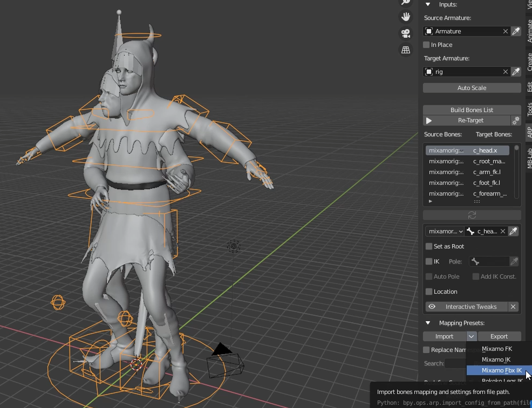Click the Build Bones List button
The width and height of the screenshot is (532, 408).
[x=472, y=110]
